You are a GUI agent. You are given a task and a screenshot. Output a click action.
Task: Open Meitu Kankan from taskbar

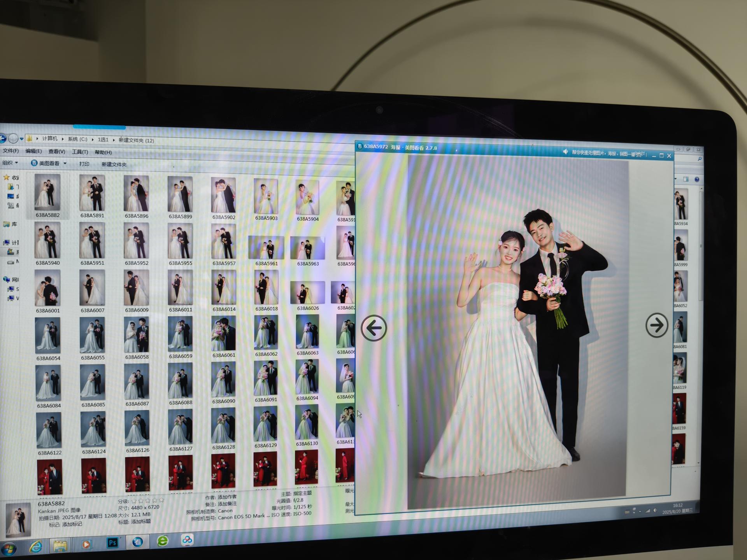click(x=137, y=542)
